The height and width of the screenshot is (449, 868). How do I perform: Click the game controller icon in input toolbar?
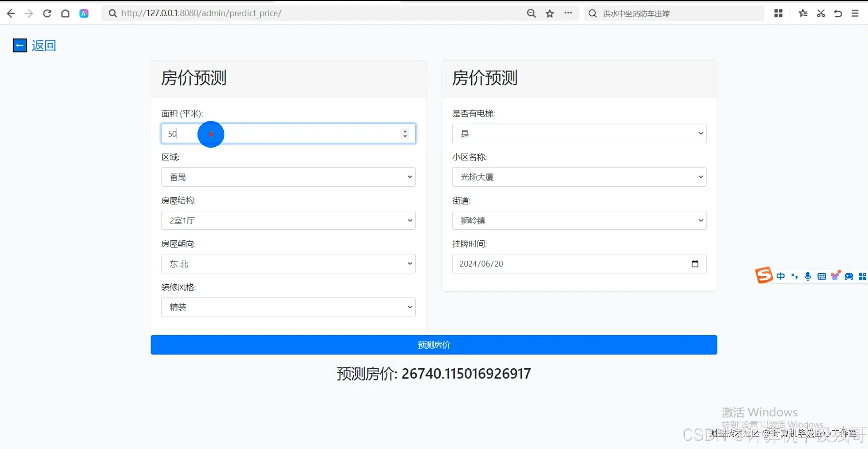click(849, 276)
